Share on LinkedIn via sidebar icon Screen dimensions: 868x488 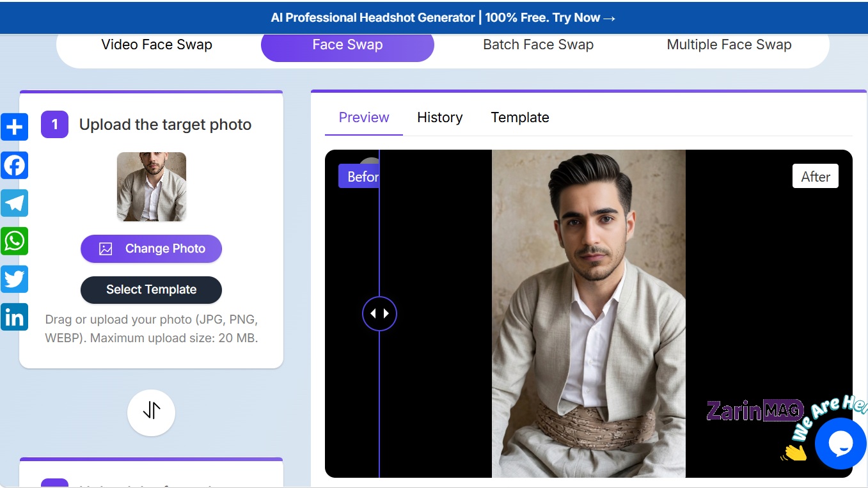[14, 317]
